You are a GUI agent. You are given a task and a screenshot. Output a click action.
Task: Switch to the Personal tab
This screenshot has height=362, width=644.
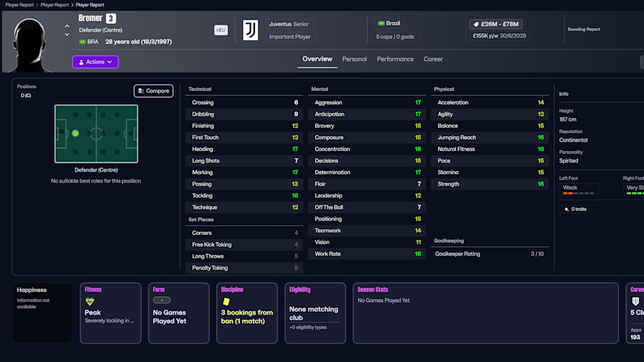354,59
